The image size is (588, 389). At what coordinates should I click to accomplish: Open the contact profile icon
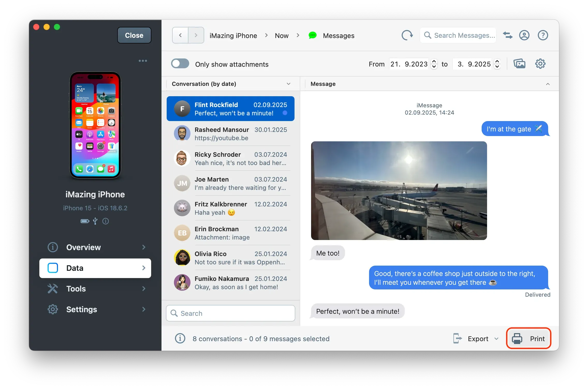[524, 35]
